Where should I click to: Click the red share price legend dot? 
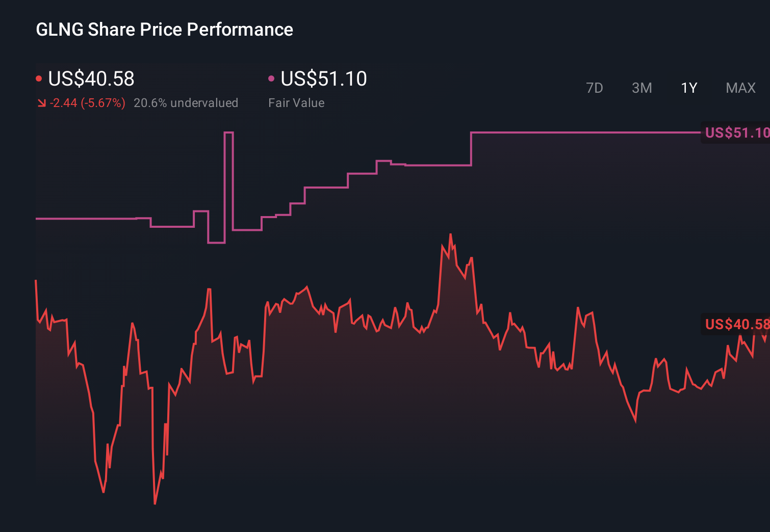39,78
